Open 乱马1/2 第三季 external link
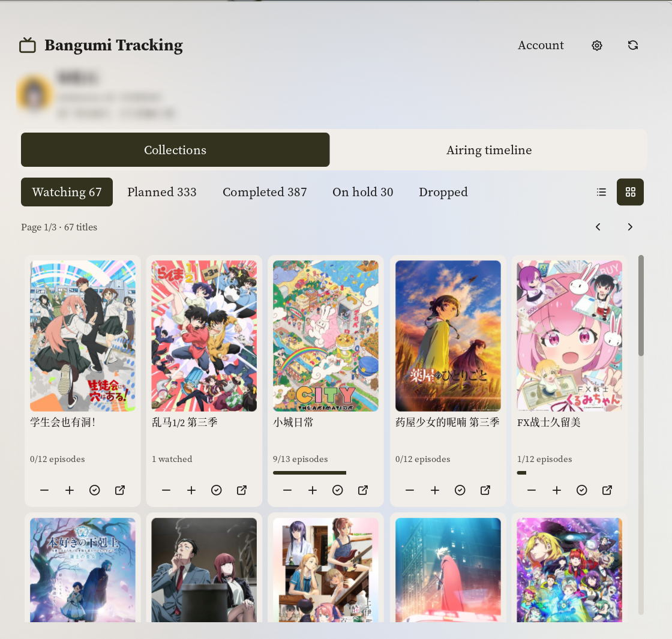 click(x=242, y=490)
